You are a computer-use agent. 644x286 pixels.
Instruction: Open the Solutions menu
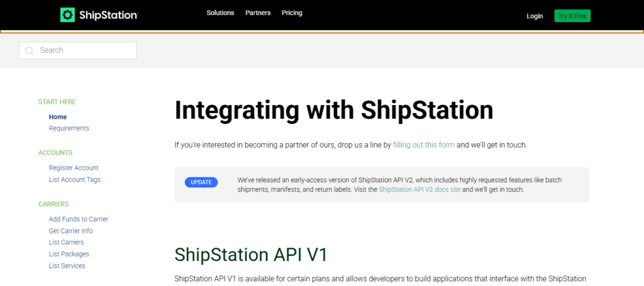coord(220,13)
